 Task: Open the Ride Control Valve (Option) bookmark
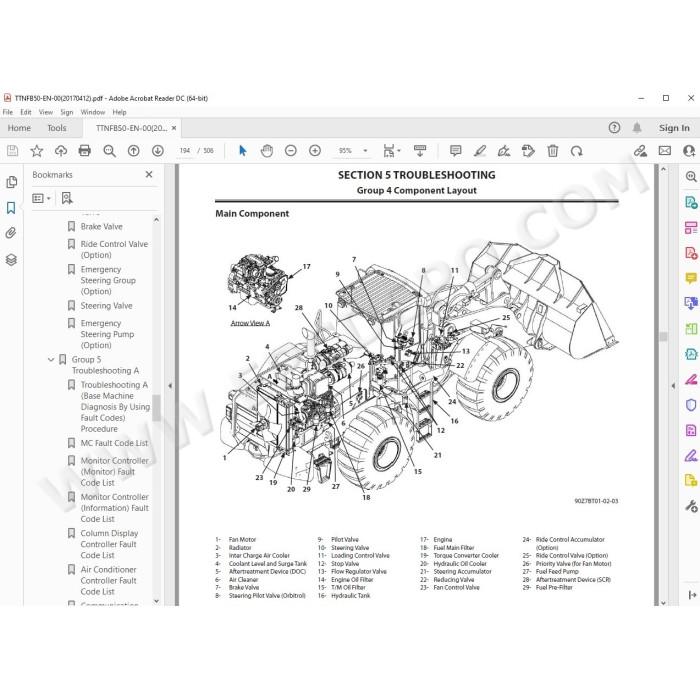click(114, 250)
